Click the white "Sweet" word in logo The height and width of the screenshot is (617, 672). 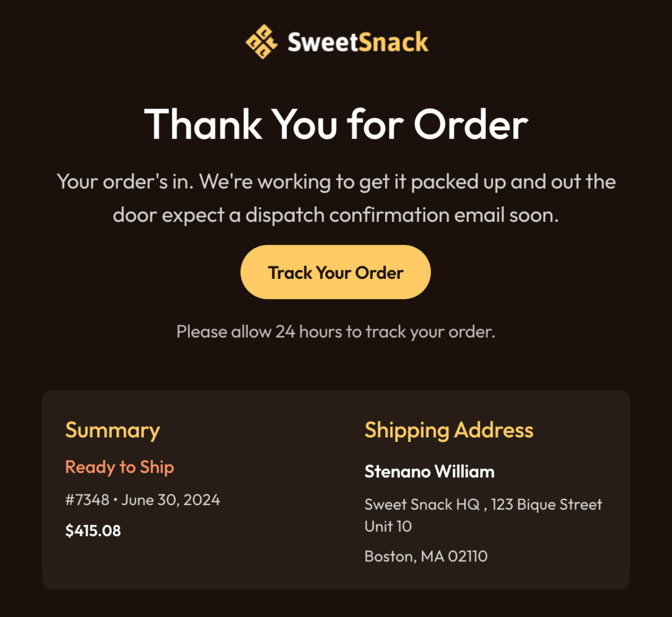pos(323,42)
